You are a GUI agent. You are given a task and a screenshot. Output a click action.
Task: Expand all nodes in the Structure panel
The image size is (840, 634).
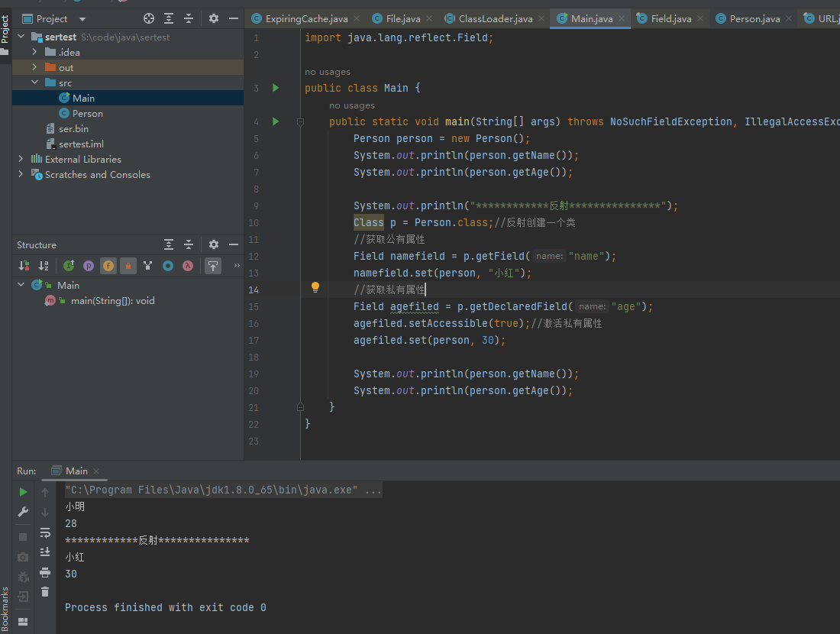click(169, 245)
